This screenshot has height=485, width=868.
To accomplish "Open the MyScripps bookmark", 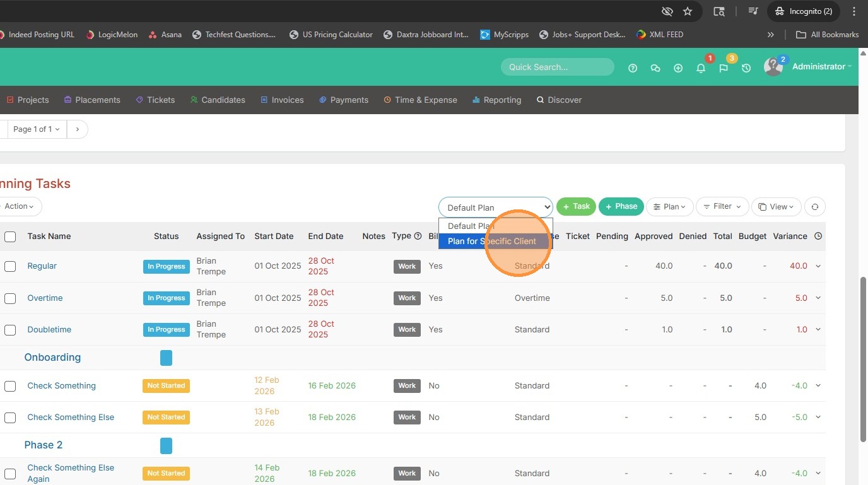I will point(504,35).
